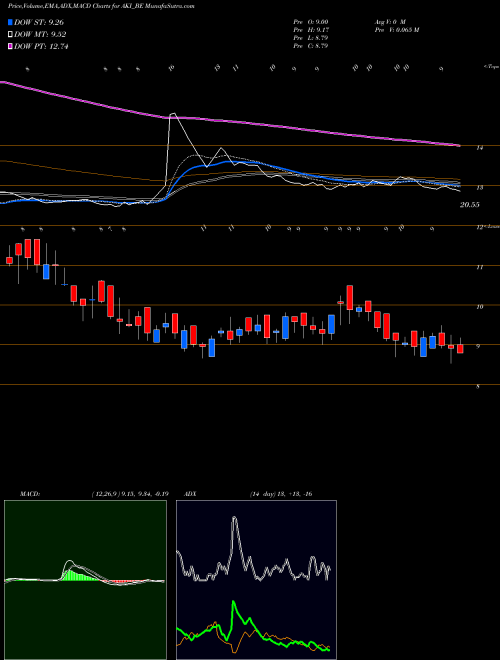Viewport: 500px width, 660px height.
Task: Click the ADX panel label
Action: click(191, 494)
